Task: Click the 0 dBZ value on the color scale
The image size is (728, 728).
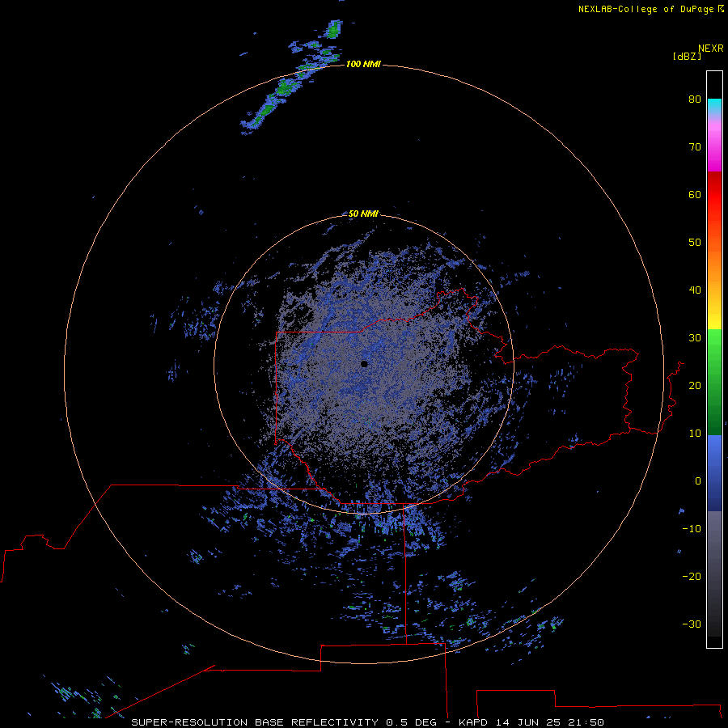Action: tap(698, 481)
